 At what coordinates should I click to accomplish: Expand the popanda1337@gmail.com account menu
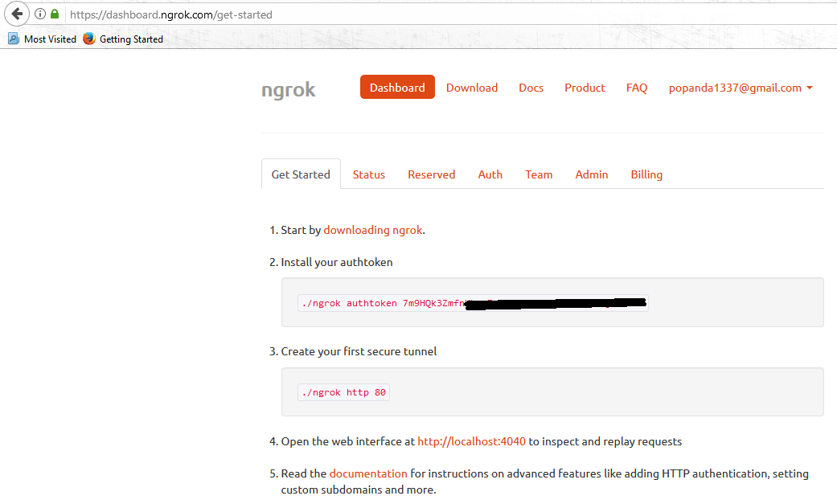741,88
